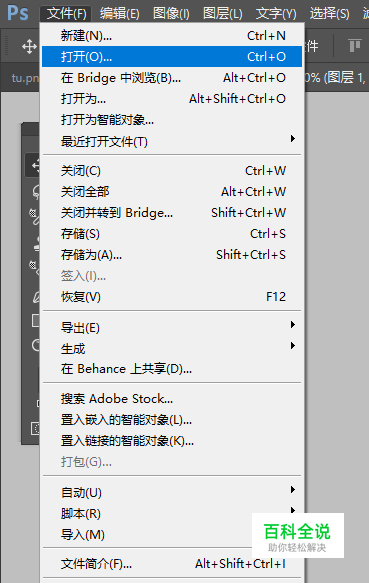This screenshot has height=583, width=369.
Task: Expand the 最近打开文件(T) submenu arrow
Action: pos(293,139)
